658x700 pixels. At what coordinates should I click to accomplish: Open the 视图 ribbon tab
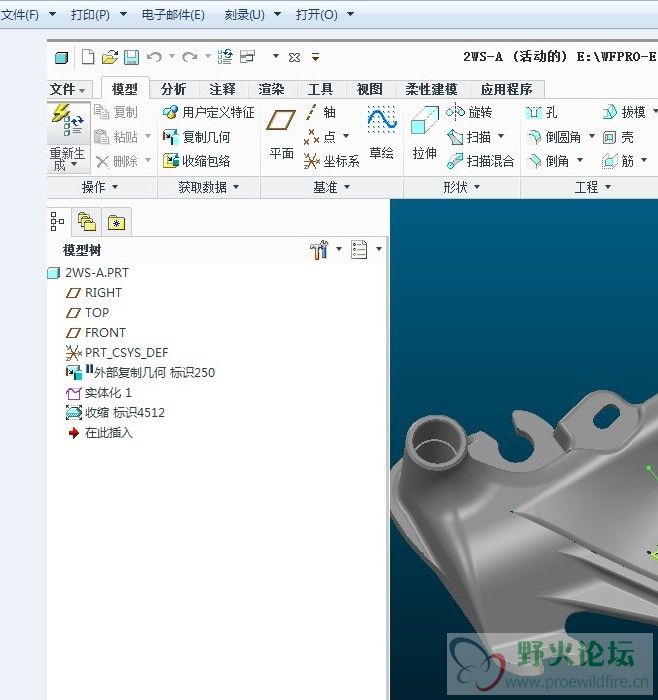[370, 89]
